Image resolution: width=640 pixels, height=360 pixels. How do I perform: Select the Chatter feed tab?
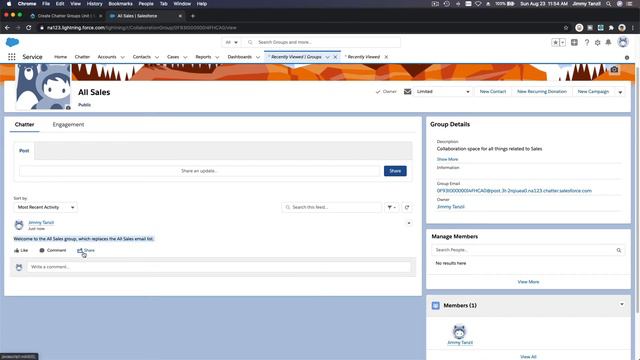tap(24, 124)
